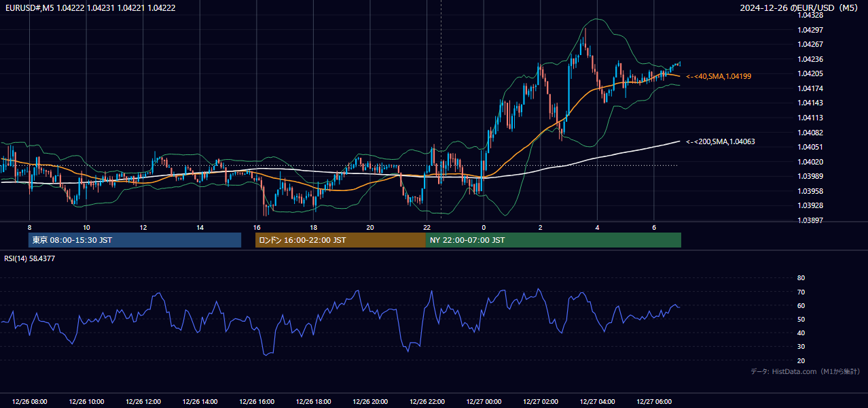Viewport: 868px width, 408px height.
Task: Click the 1.04236 price axis label
Action: [810, 59]
